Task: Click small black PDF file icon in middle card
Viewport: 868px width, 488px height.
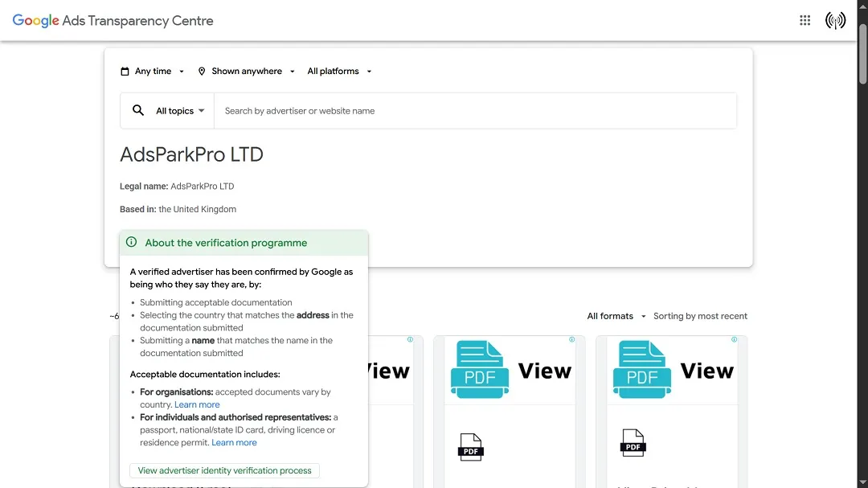Action: (470, 447)
